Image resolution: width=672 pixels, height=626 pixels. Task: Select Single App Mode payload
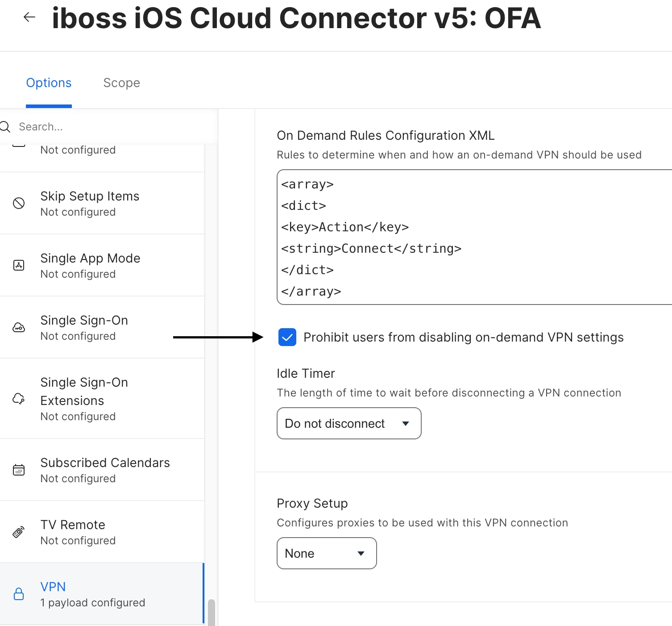point(102,265)
